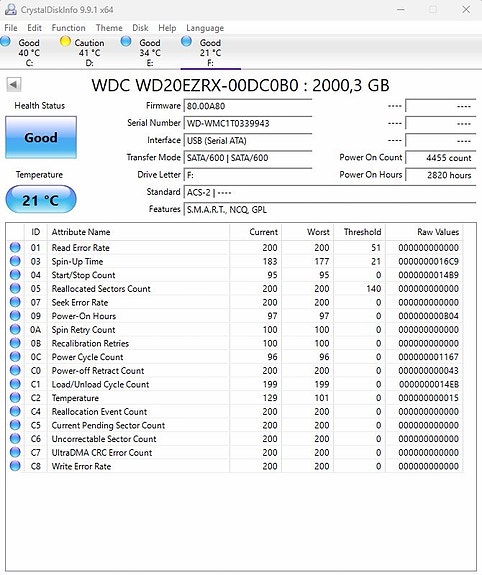Click the Attribute Name column header
Screen dimensions: 482x575
click(138, 232)
